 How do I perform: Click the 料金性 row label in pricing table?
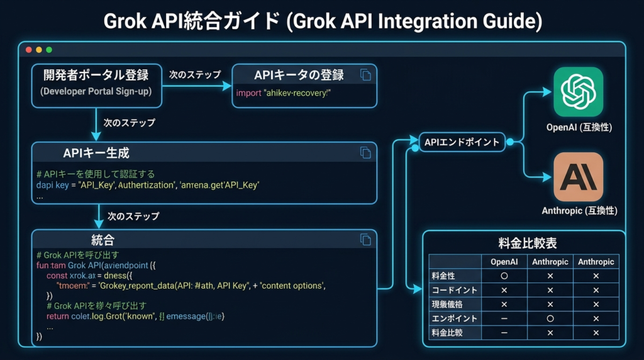[445, 276]
